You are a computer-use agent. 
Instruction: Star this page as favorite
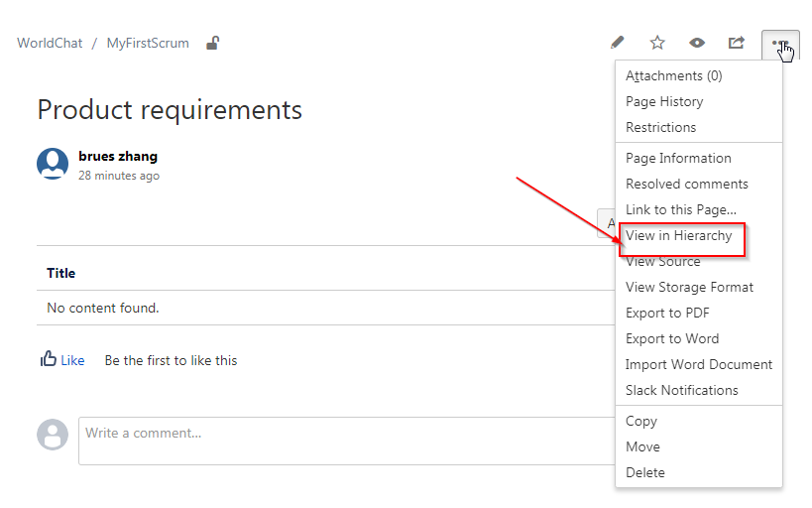[657, 43]
